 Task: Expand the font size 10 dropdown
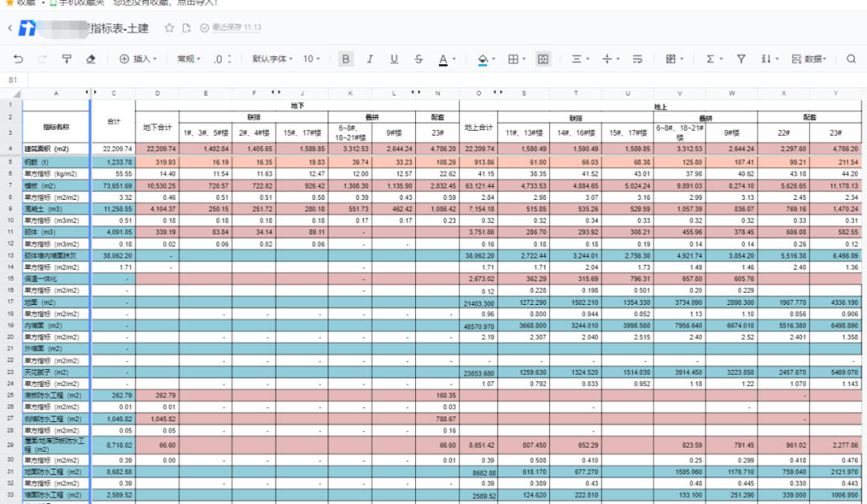point(312,59)
